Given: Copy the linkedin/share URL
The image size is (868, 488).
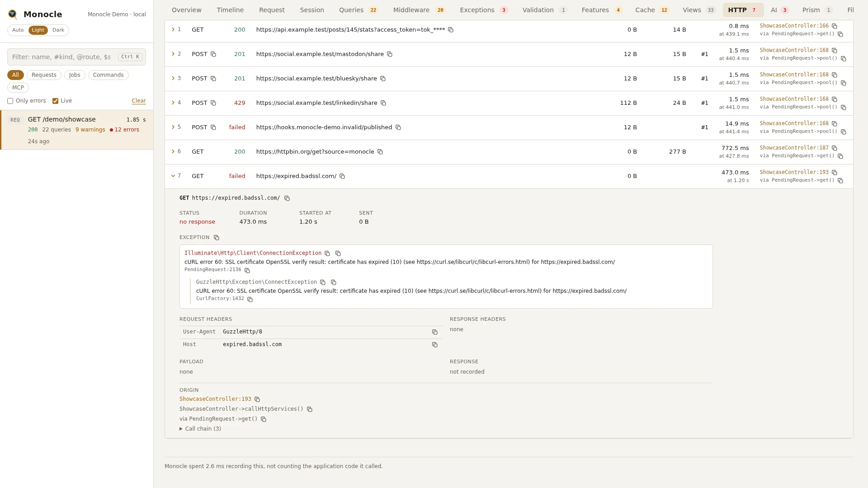Looking at the screenshot, I should 383,103.
